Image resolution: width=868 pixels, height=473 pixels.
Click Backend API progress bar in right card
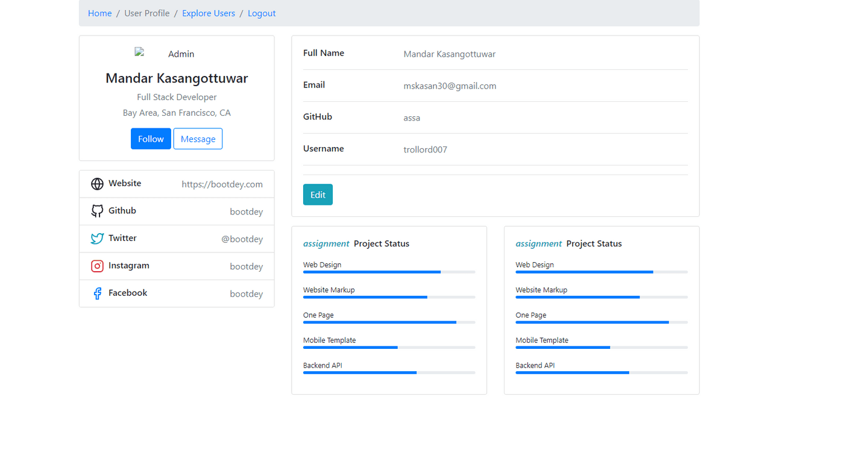(602, 372)
